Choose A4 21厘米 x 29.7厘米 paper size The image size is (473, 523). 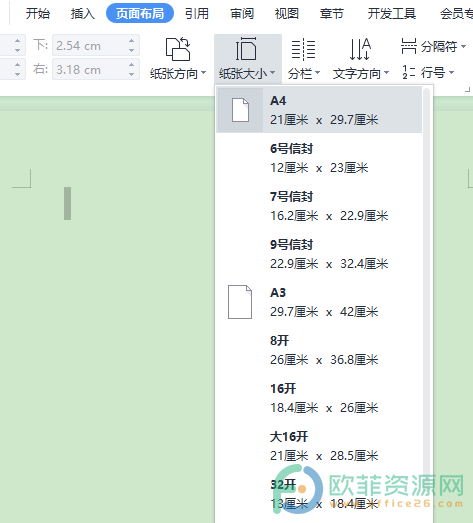[x=319, y=110]
